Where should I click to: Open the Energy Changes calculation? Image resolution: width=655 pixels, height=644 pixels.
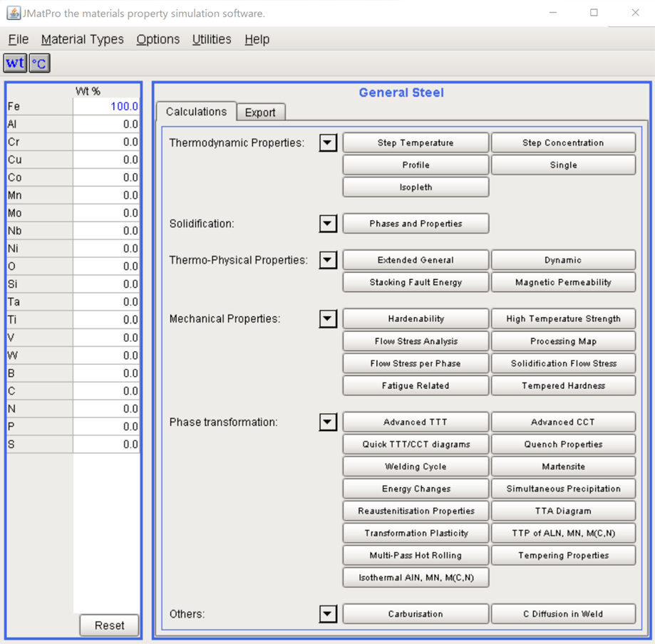click(x=416, y=489)
